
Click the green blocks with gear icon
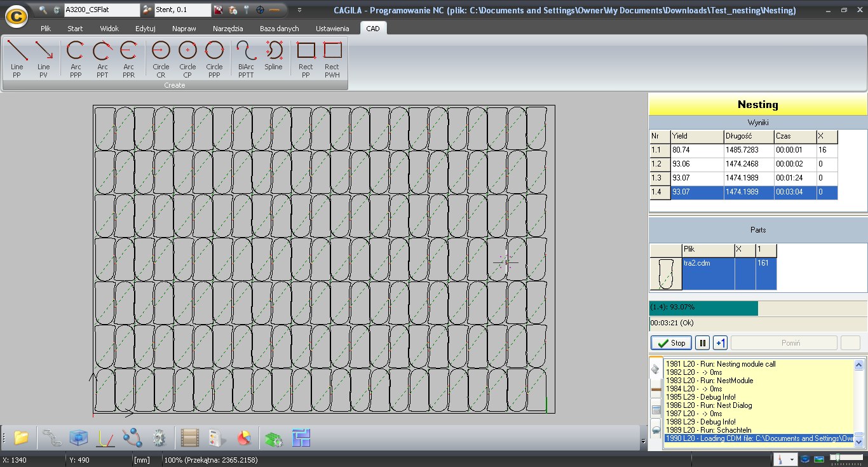(x=274, y=438)
